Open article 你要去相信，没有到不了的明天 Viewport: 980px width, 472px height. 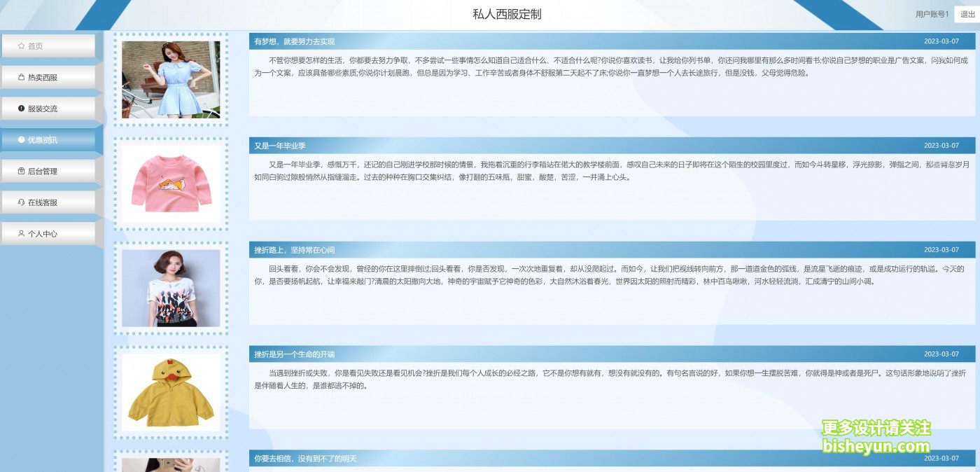(305, 459)
